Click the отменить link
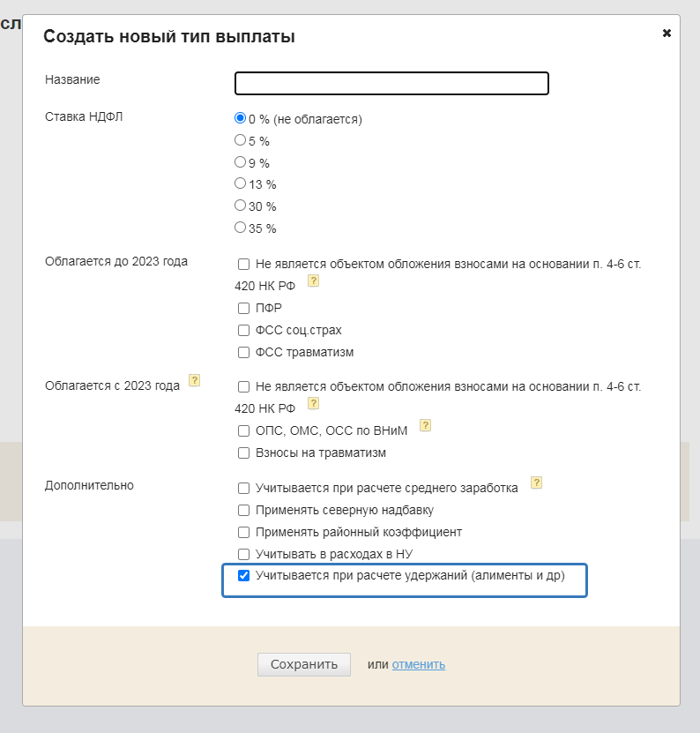This screenshot has height=733, width=700. coord(419,664)
